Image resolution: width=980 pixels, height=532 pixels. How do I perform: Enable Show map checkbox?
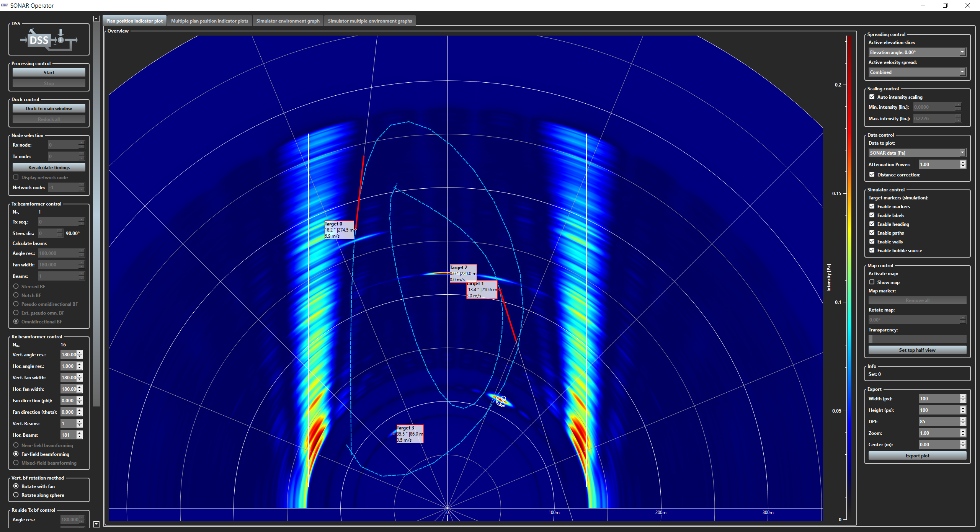872,282
